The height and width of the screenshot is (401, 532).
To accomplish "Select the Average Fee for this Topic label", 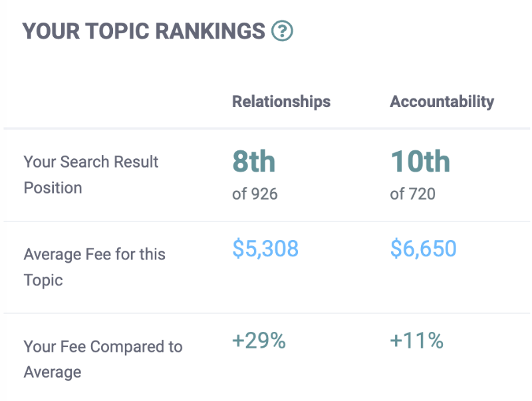I will pyautogui.click(x=94, y=267).
